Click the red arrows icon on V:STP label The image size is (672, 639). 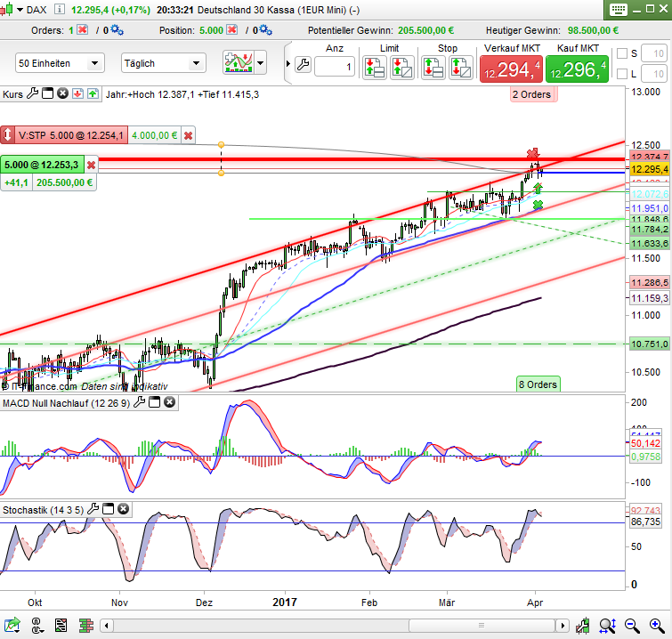7,135
